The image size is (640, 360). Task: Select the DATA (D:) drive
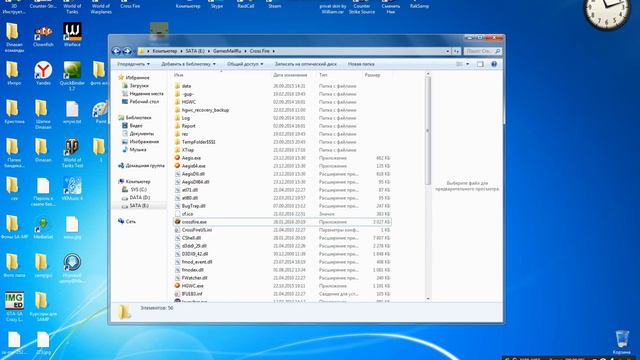tap(140, 198)
